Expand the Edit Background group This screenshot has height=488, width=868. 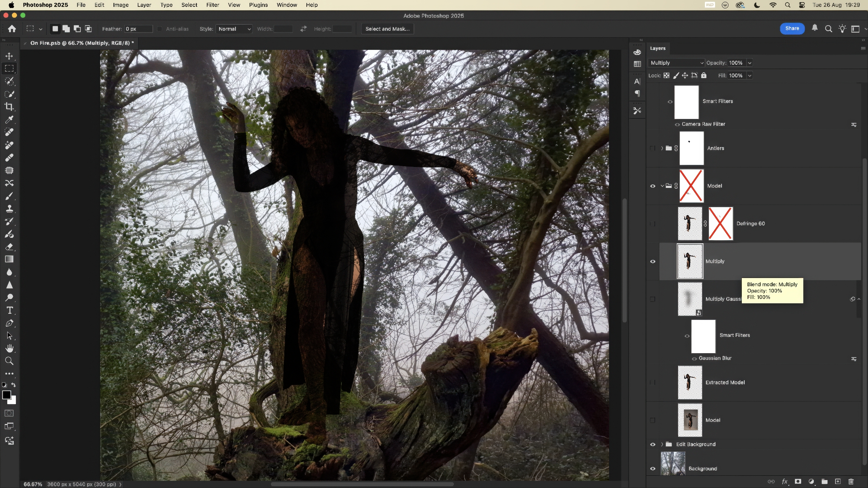point(662,444)
